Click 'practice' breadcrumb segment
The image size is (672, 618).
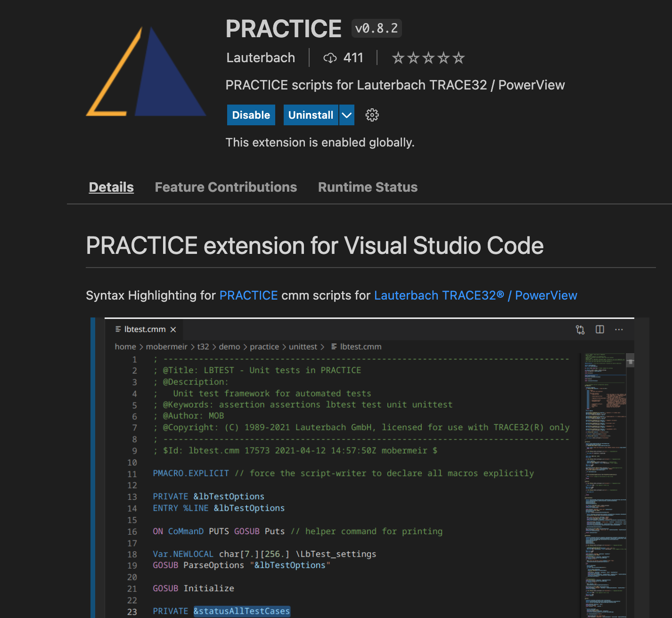(264, 347)
